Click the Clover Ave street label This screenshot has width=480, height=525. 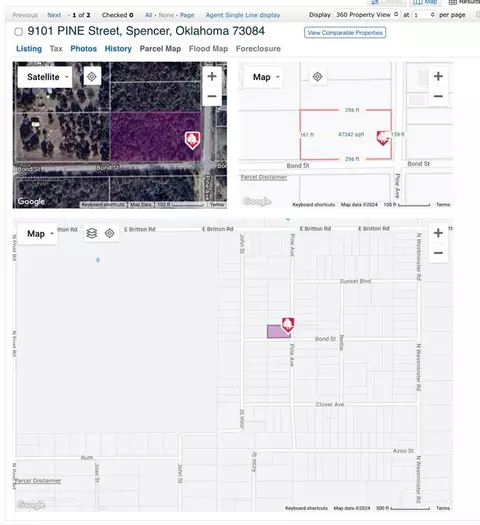(x=330, y=404)
